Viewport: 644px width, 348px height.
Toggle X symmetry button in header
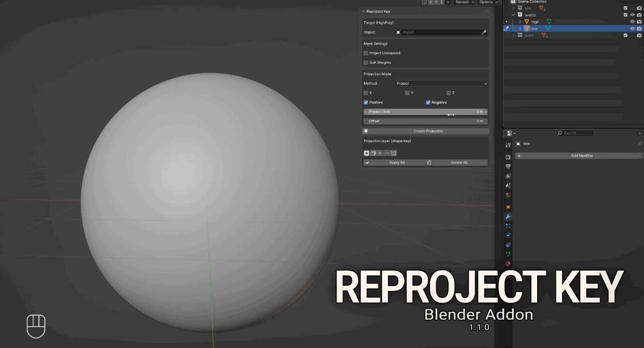(x=431, y=2)
